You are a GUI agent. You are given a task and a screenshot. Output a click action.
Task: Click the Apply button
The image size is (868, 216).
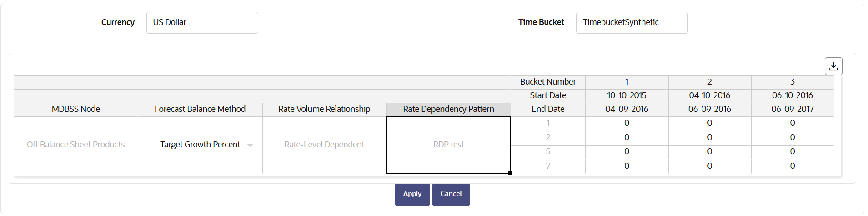point(412,194)
